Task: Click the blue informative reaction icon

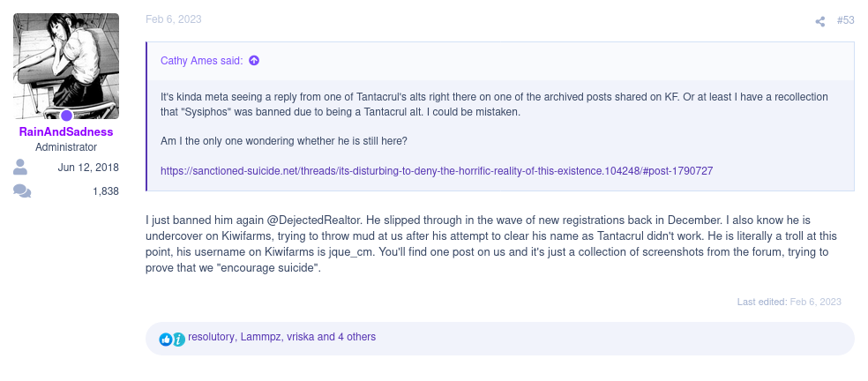Action: (178, 339)
